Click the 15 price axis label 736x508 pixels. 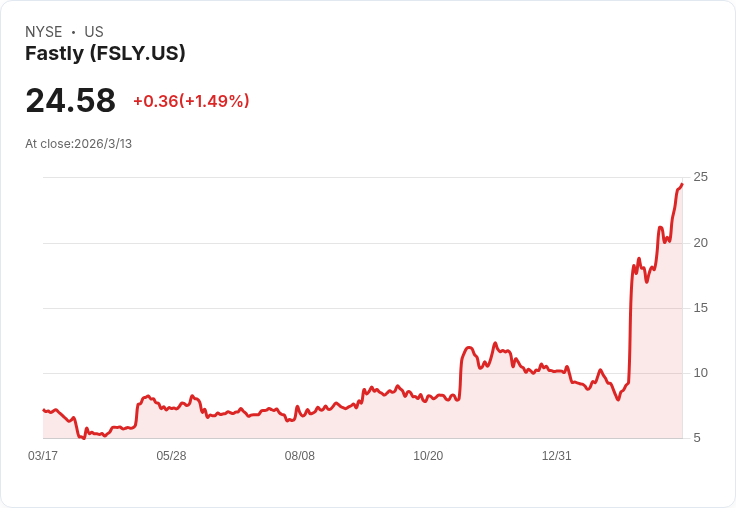click(700, 308)
